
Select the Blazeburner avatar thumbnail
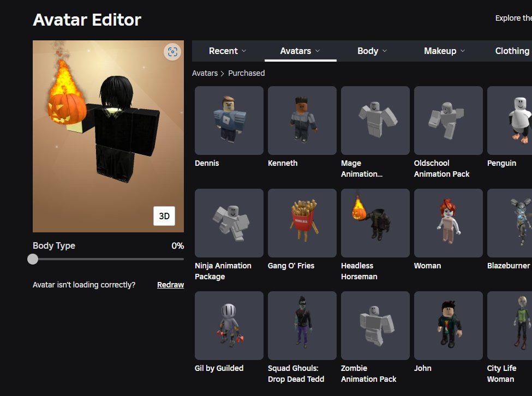tap(510, 223)
